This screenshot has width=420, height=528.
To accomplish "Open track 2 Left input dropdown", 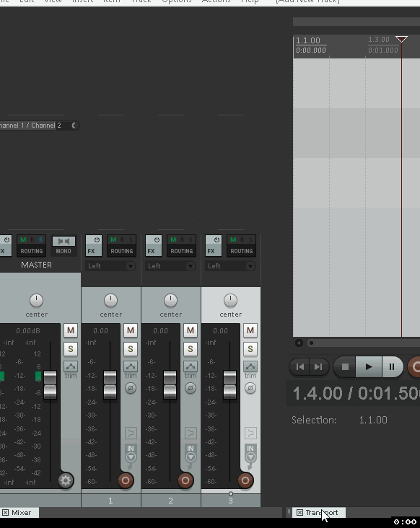I will [x=170, y=266].
